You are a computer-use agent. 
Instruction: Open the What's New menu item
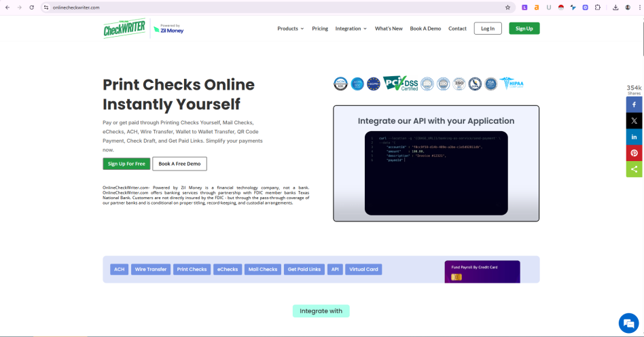pos(389,29)
